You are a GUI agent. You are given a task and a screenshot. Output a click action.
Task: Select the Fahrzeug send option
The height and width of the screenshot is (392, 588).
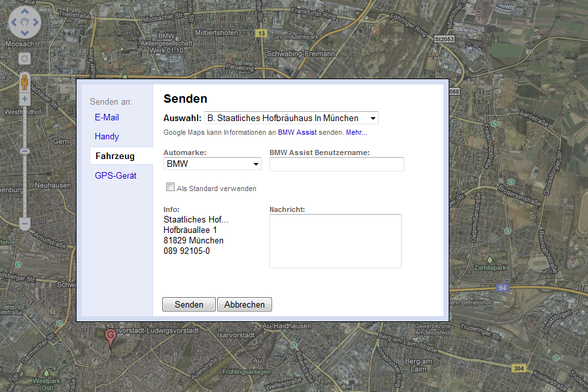[x=115, y=156]
